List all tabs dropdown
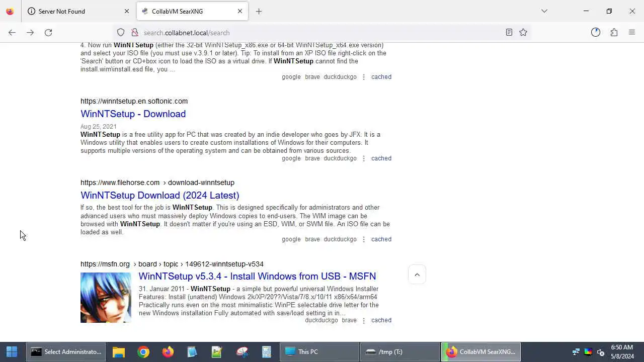The image size is (644, 362). 544,11
